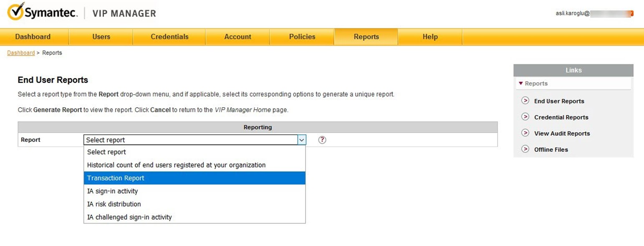Click the Report field label
644x246 pixels.
[30, 140]
